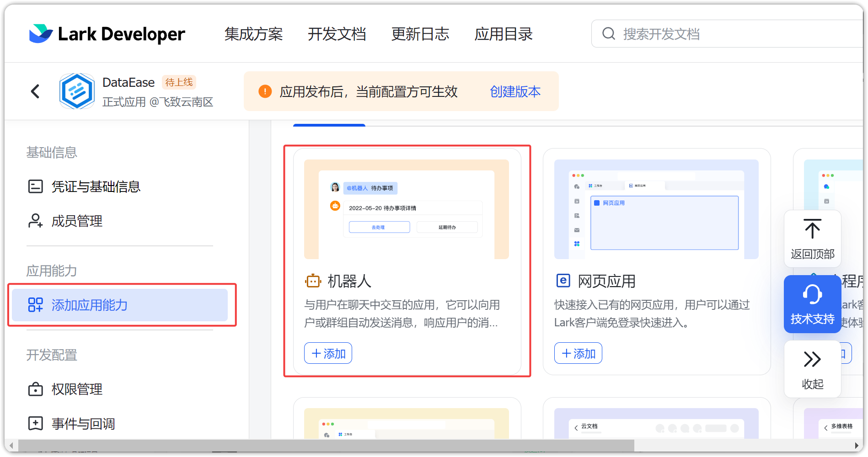Select 添加应用能力 in the sidebar

tap(120, 305)
